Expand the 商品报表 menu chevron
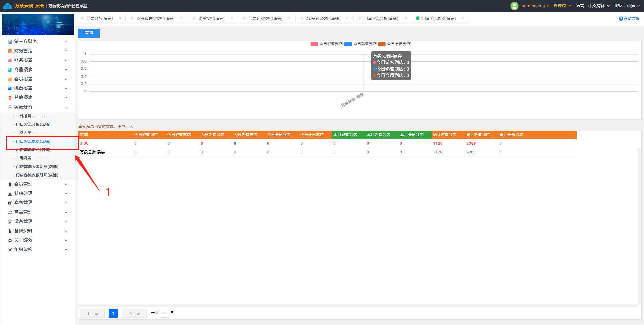Screen dimensions: 644x325 pos(66,70)
